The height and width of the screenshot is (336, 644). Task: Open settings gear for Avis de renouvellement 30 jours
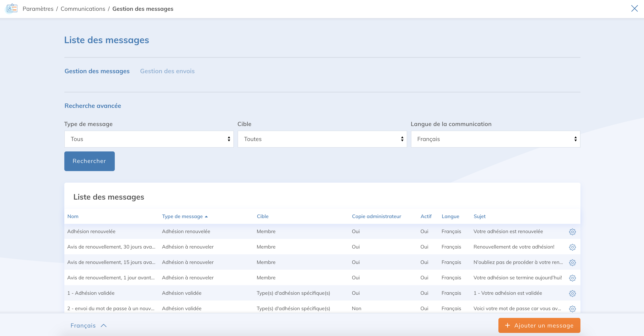tap(573, 247)
